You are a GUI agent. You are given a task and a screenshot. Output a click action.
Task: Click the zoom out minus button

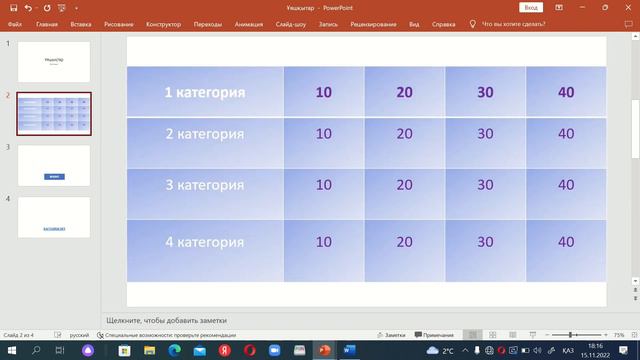tap(547, 335)
